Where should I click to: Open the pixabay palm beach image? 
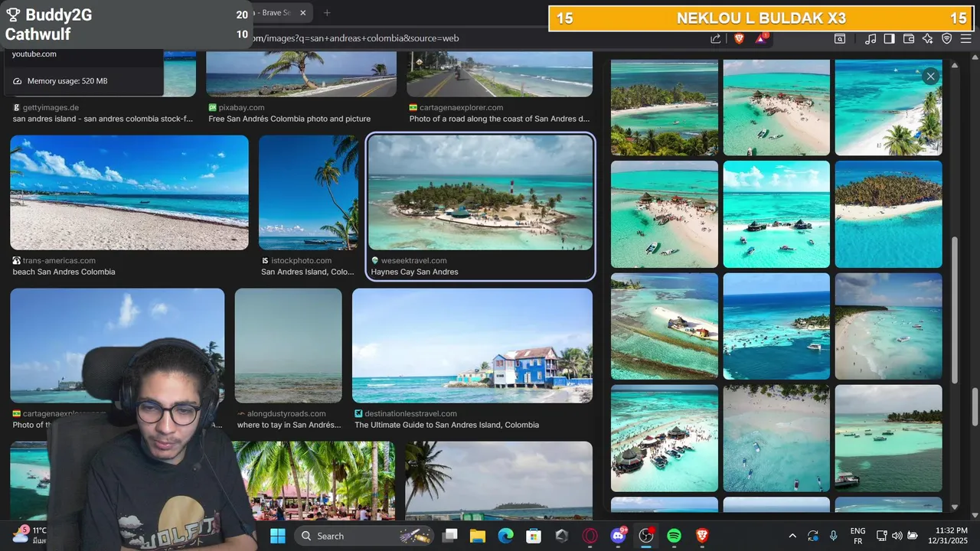[302, 74]
